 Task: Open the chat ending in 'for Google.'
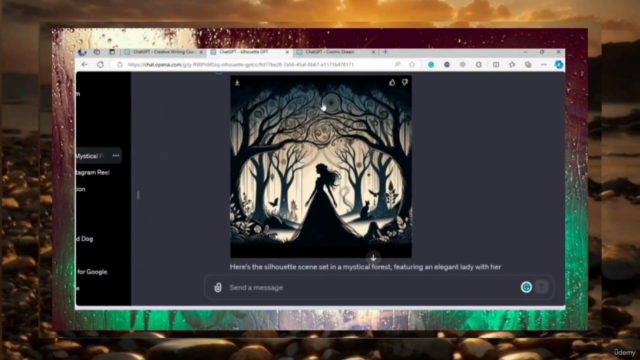click(x=92, y=272)
